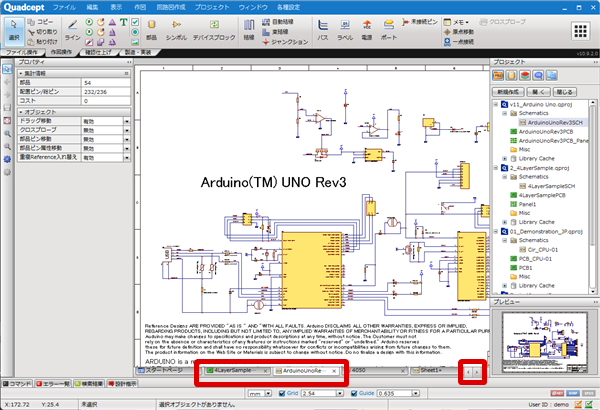This screenshot has height=410, width=600.
Task: Click the landscape image insert icon
Action: click(x=135, y=42)
